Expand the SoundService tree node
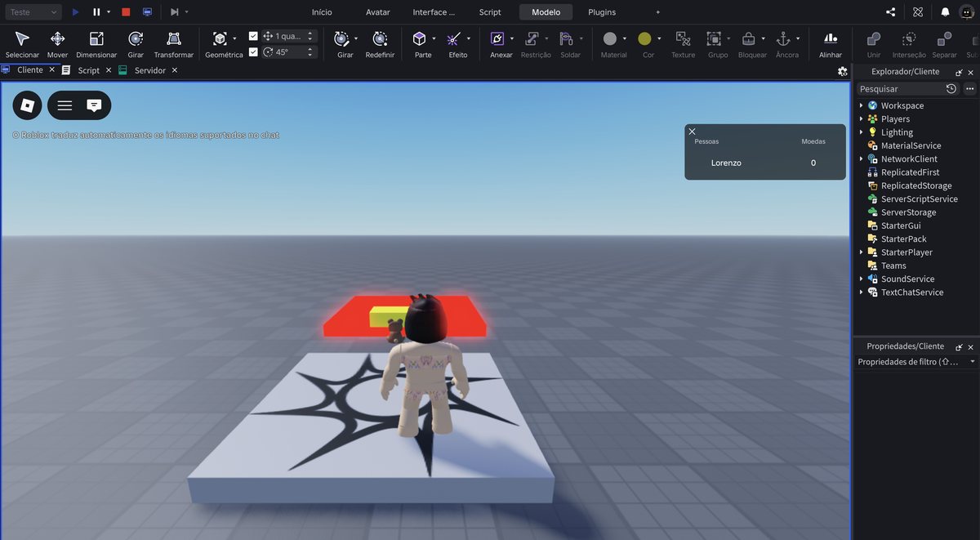 click(861, 279)
